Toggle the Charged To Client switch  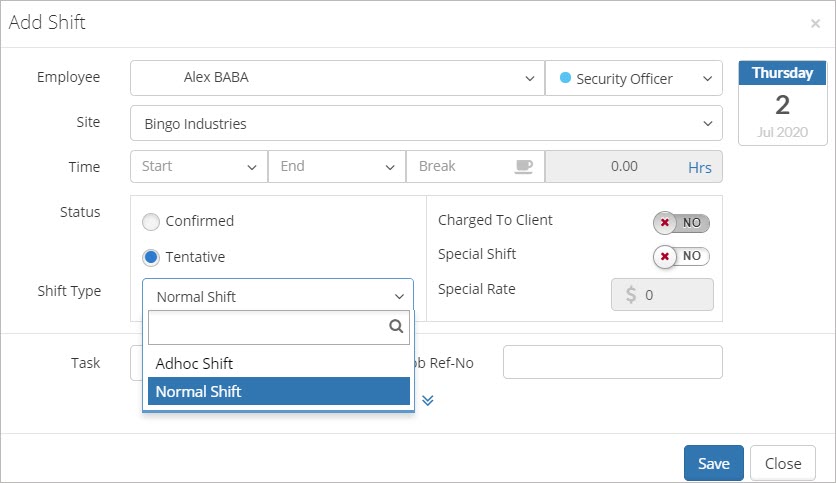681,222
